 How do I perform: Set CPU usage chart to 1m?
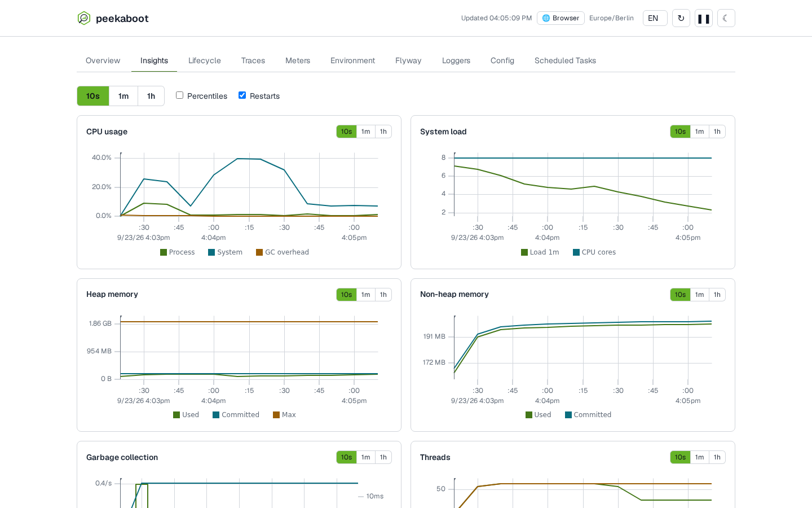point(366,132)
